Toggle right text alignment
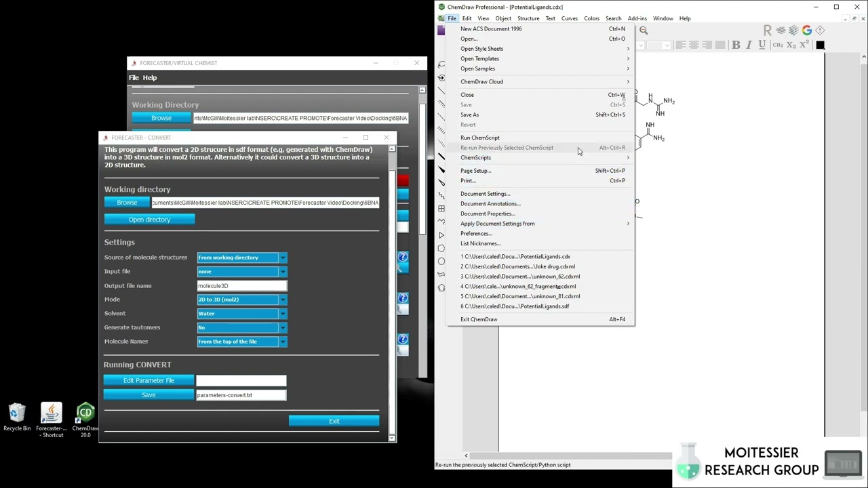The width and height of the screenshot is (868, 488). [707, 45]
